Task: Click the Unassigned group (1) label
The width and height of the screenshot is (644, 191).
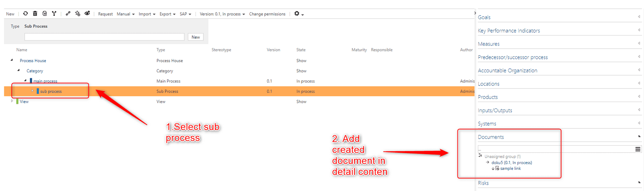Action: click(502, 156)
